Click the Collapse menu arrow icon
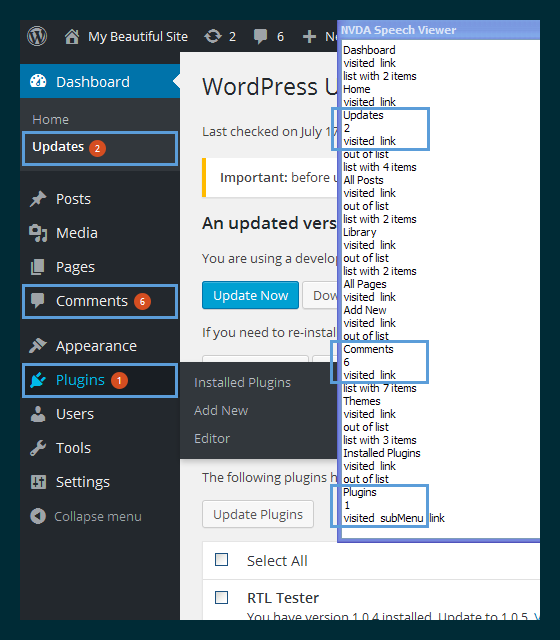 click(x=38, y=516)
